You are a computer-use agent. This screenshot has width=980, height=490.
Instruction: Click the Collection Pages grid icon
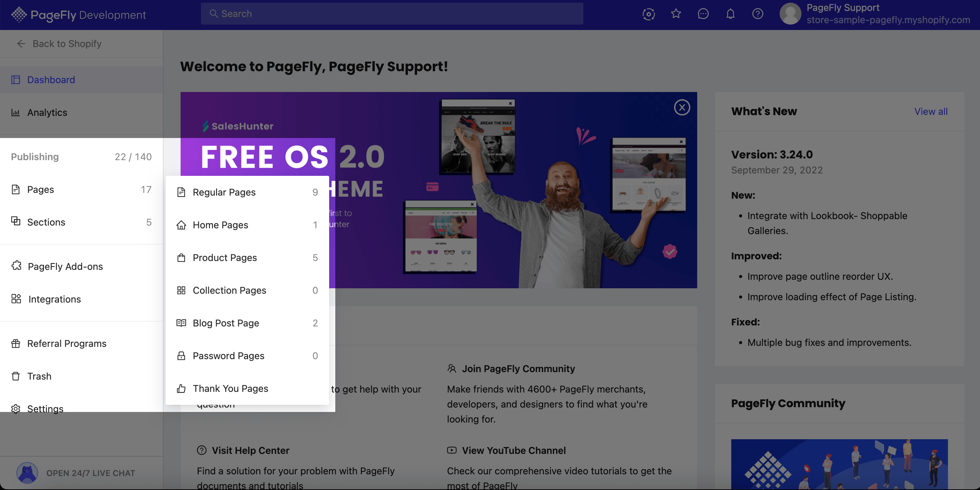(182, 290)
